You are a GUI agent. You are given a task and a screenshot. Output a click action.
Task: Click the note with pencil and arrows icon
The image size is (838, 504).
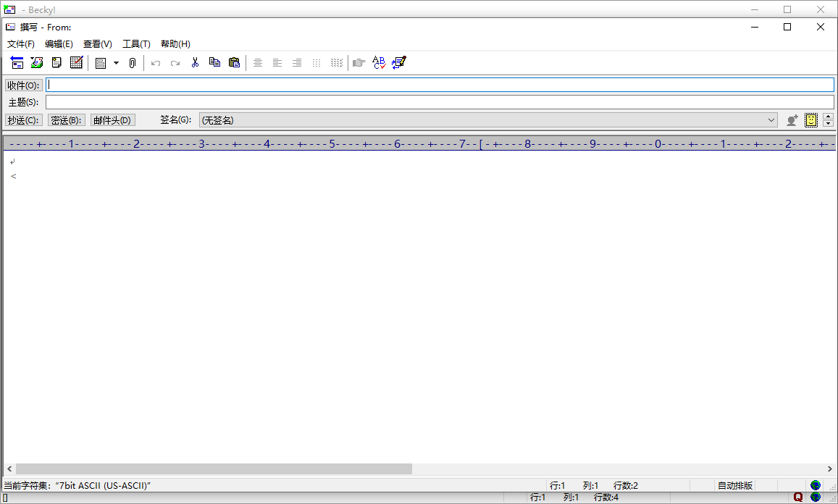coord(398,62)
